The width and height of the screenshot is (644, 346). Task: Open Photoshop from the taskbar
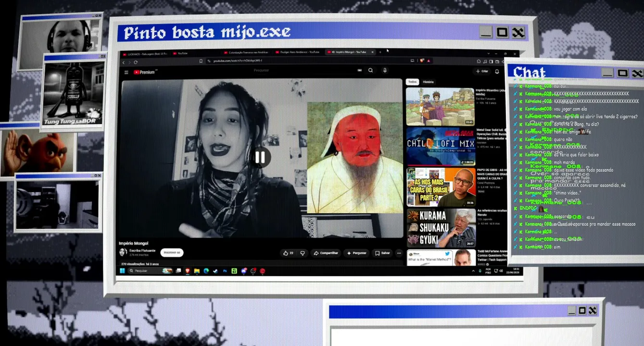pyautogui.click(x=225, y=271)
